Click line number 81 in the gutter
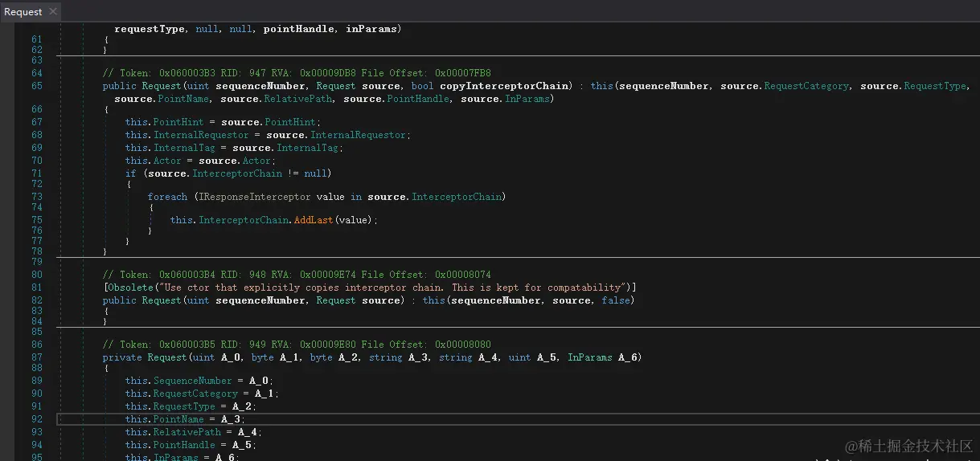The image size is (980, 461). coord(36,288)
